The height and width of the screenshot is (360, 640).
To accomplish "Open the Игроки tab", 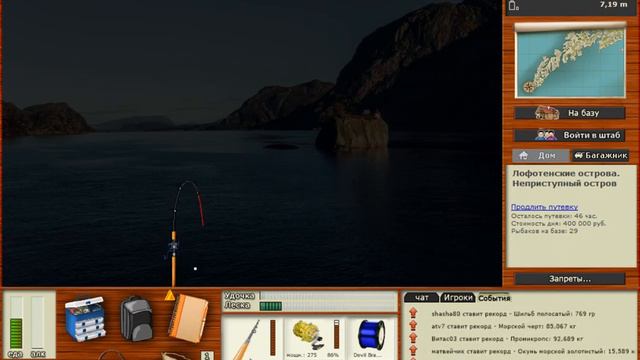I will click(458, 298).
